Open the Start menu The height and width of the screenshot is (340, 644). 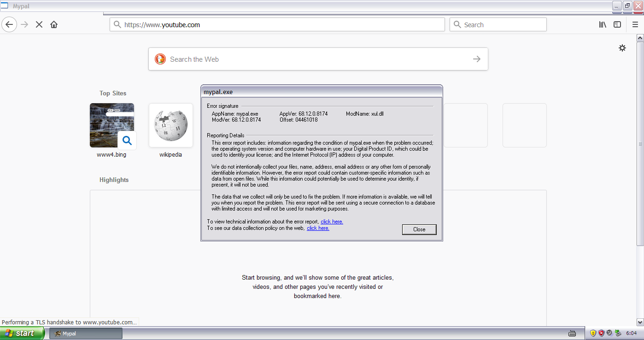[x=21, y=333]
